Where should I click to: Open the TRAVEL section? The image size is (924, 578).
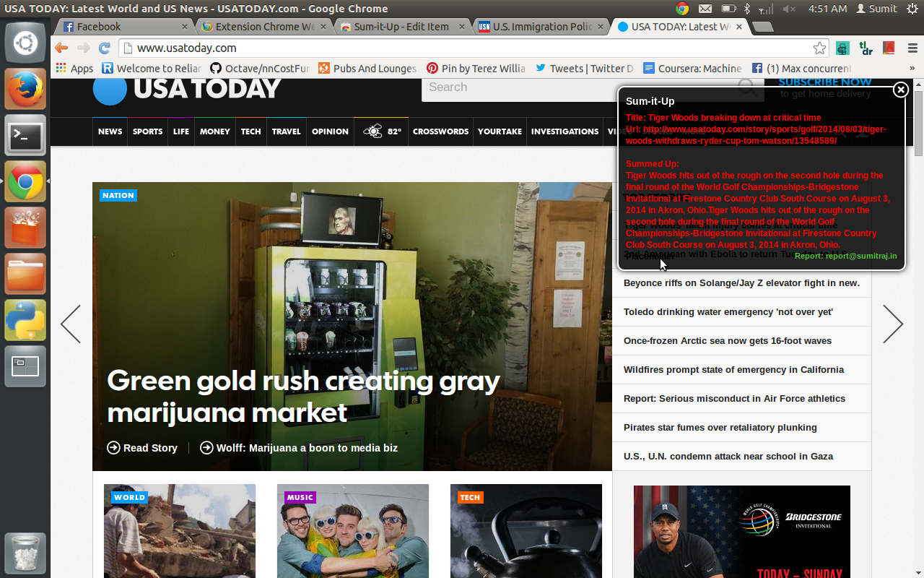click(x=287, y=131)
